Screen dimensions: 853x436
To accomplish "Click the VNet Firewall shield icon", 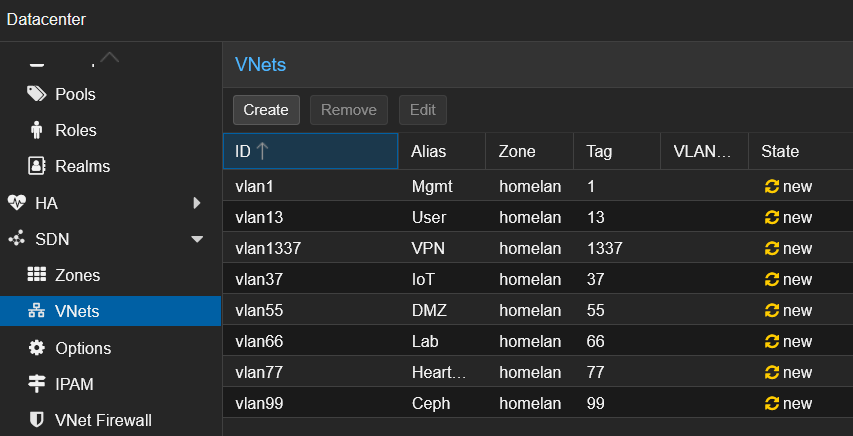I will (37, 420).
